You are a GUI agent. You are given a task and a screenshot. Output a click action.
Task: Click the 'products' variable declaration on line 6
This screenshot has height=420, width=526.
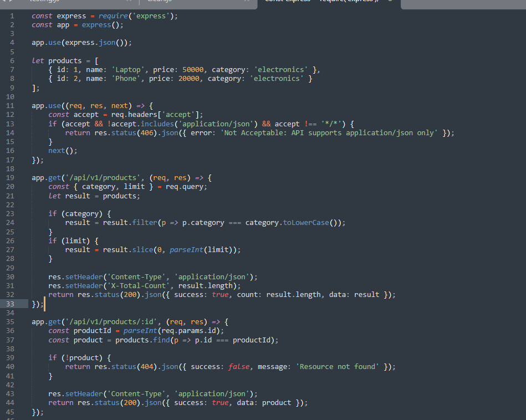point(65,61)
